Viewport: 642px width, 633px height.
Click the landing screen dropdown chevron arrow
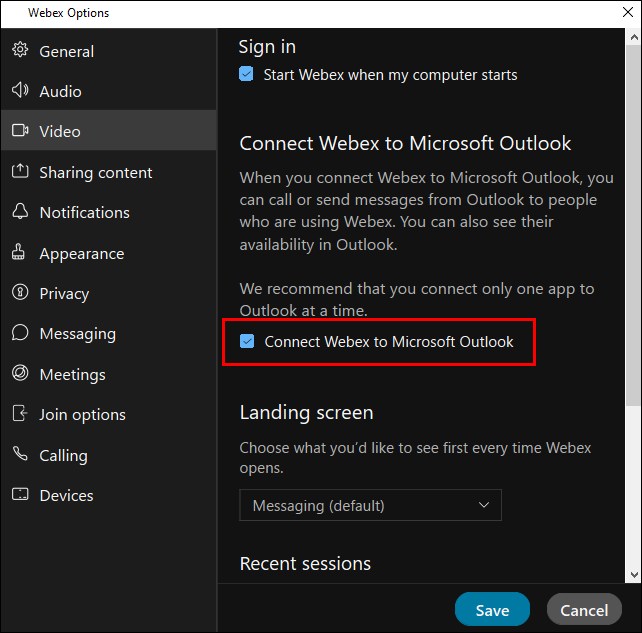484,505
